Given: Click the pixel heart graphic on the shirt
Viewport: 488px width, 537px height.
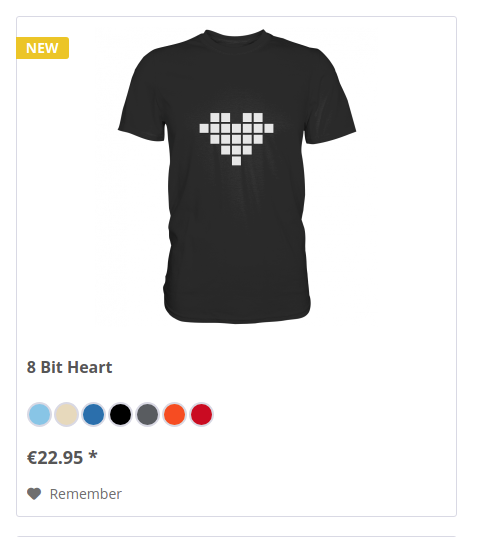Looking at the screenshot, I should point(236,139).
